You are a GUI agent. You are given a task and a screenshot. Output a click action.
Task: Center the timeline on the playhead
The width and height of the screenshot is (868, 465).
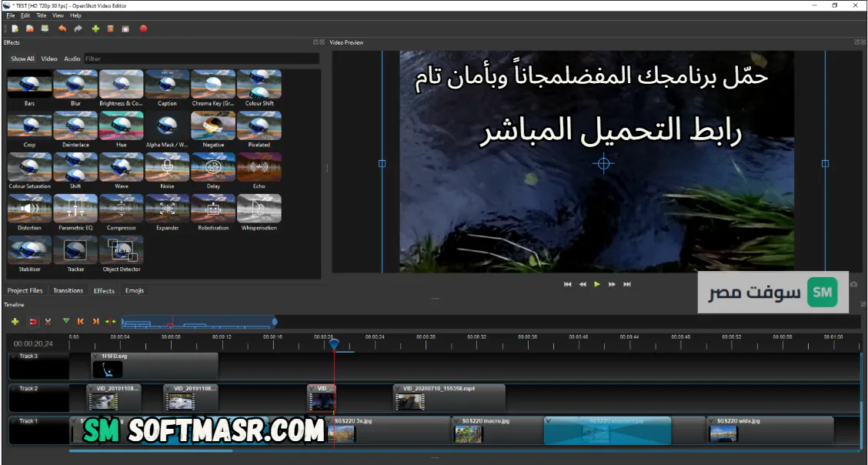111,321
